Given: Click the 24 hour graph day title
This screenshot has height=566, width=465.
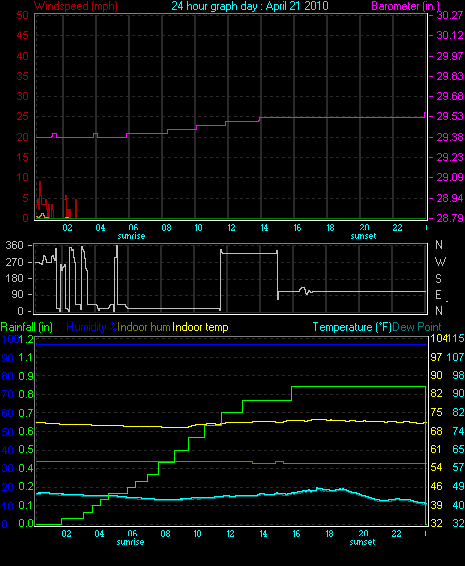Looking at the screenshot, I should 250,6.
